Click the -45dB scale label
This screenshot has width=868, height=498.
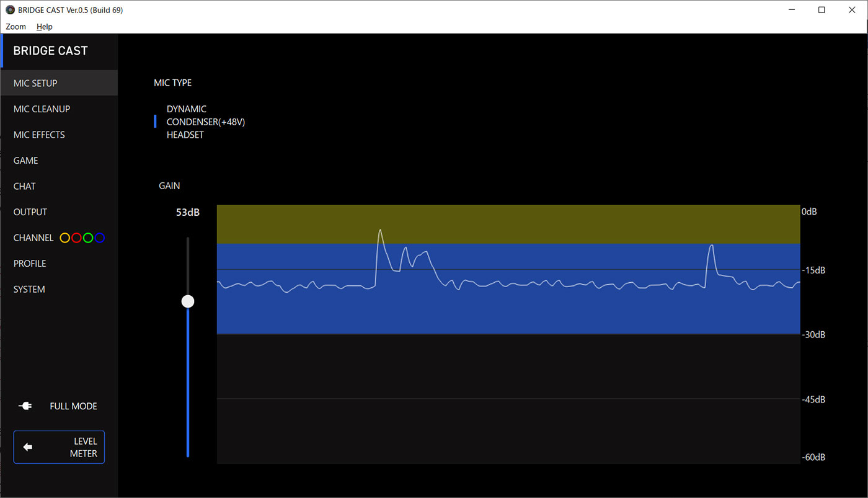pyautogui.click(x=813, y=399)
